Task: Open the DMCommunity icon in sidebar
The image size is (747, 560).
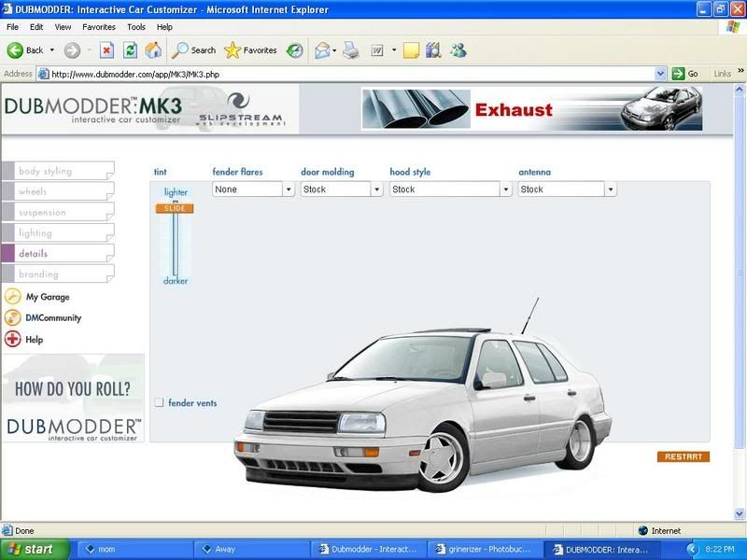Action: [x=13, y=317]
